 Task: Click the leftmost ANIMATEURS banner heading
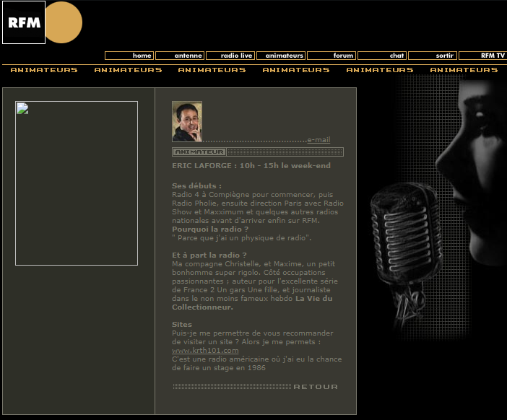(44, 70)
